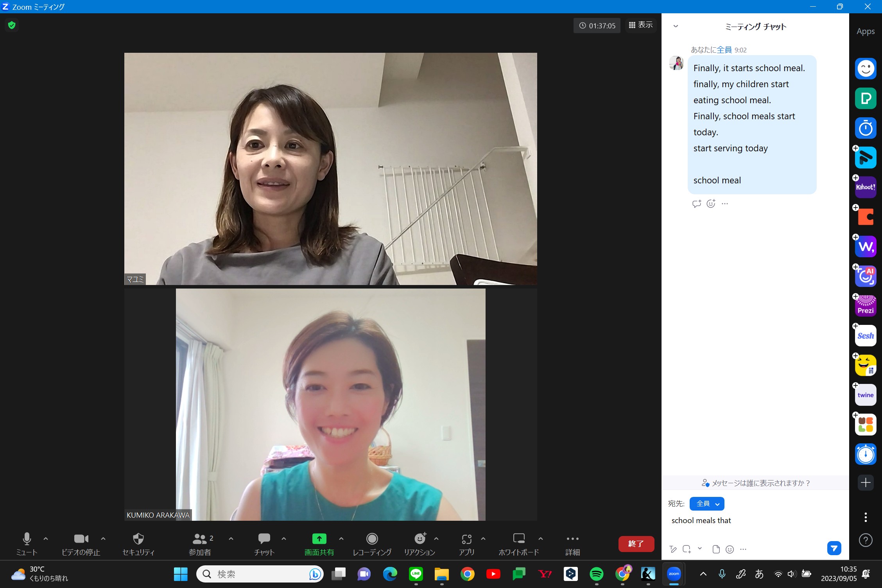
Task: Add the colorful blocks app icon
Action: 866,425
